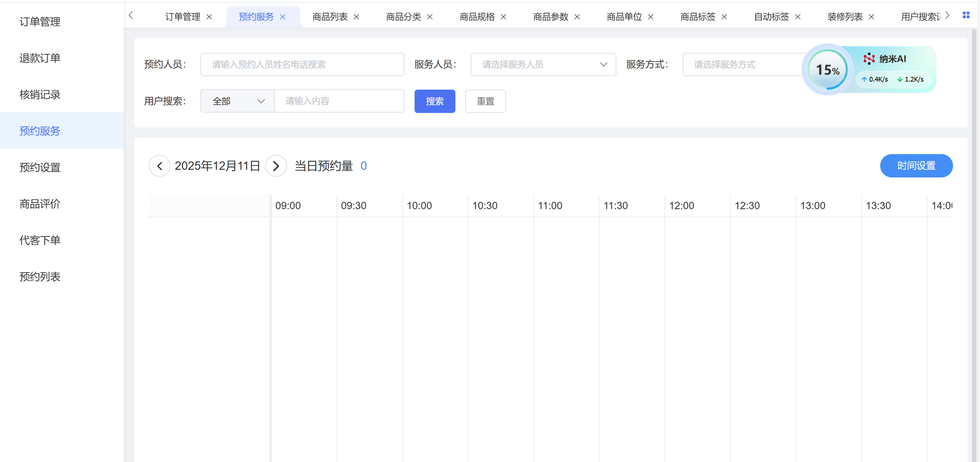The image size is (980, 462).
Task: Click the blue 搜索 button
Action: click(x=435, y=101)
